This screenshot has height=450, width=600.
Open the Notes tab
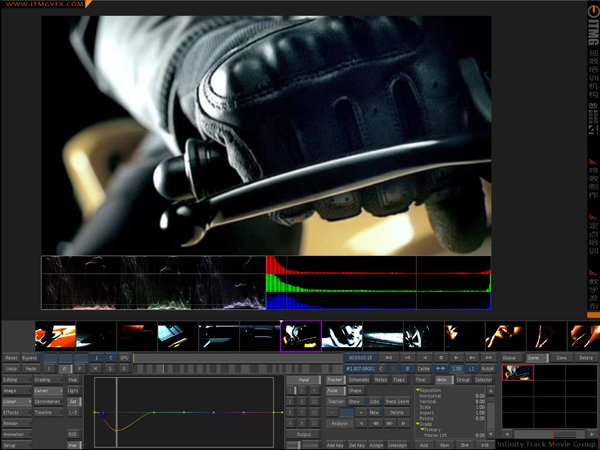[381, 380]
